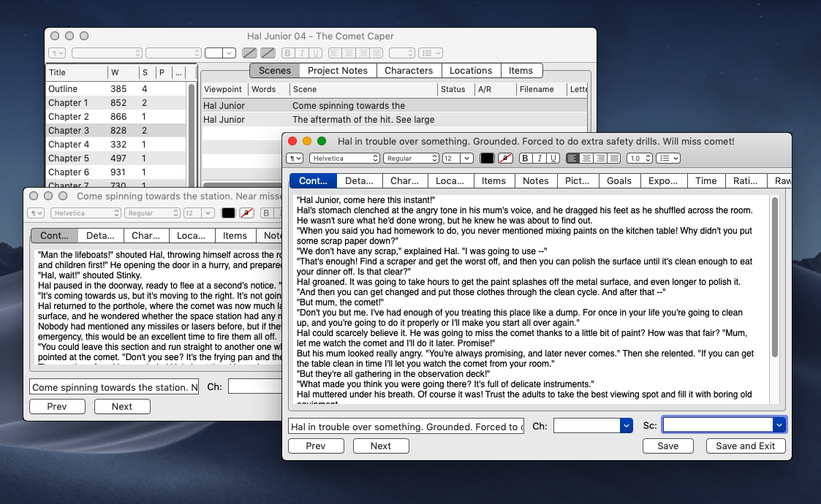Open the Helvetica font family dropdown
This screenshot has width=821, height=504.
[x=344, y=158]
